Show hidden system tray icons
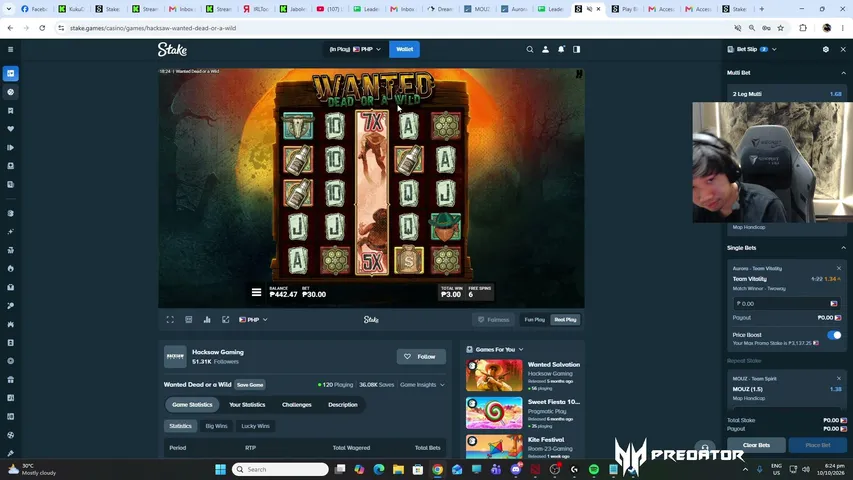 tap(745, 470)
